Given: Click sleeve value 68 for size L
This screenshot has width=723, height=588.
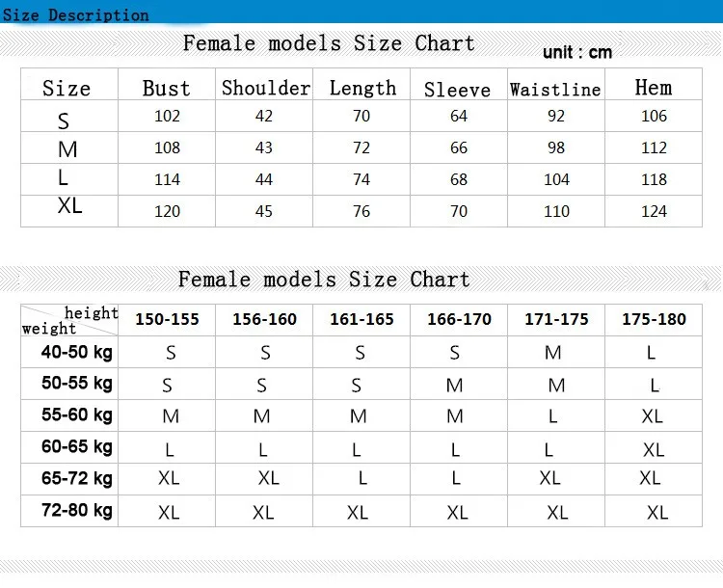Looking at the screenshot, I should pos(459,179).
